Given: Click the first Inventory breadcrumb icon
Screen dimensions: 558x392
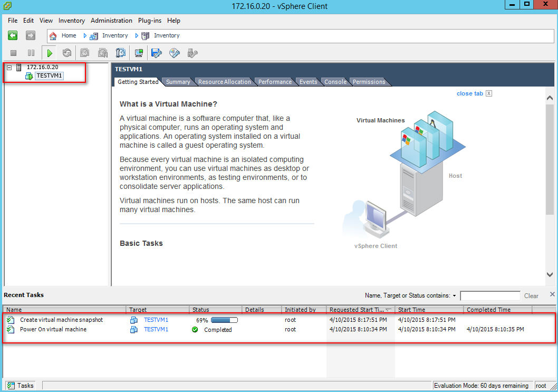Looking at the screenshot, I should (94, 35).
